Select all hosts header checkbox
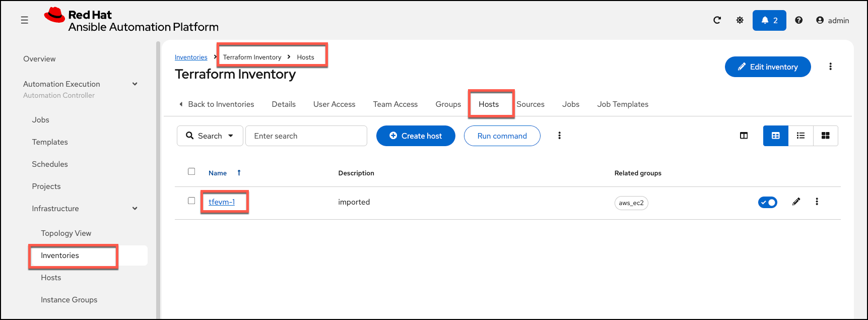 tap(191, 171)
